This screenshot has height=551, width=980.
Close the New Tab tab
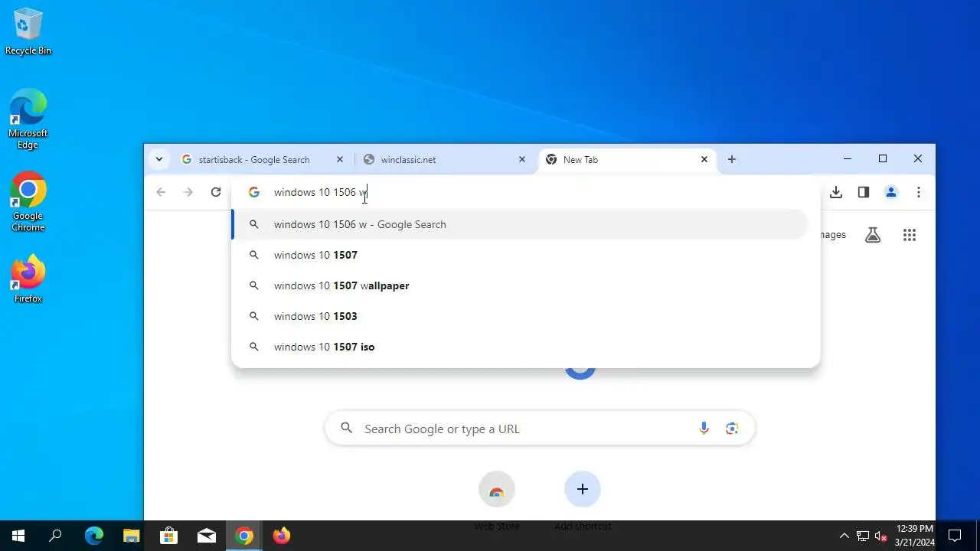tap(704, 160)
